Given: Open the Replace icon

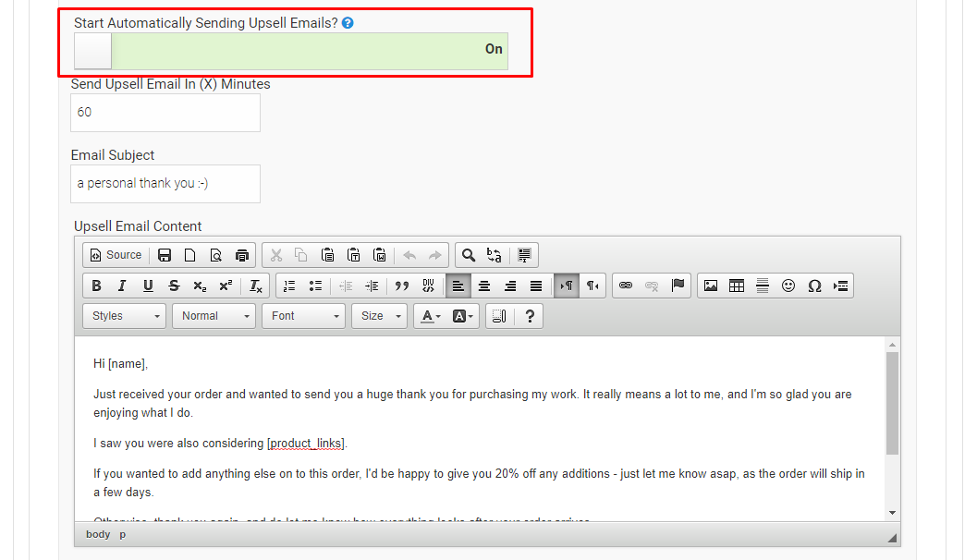Looking at the screenshot, I should 495,255.
